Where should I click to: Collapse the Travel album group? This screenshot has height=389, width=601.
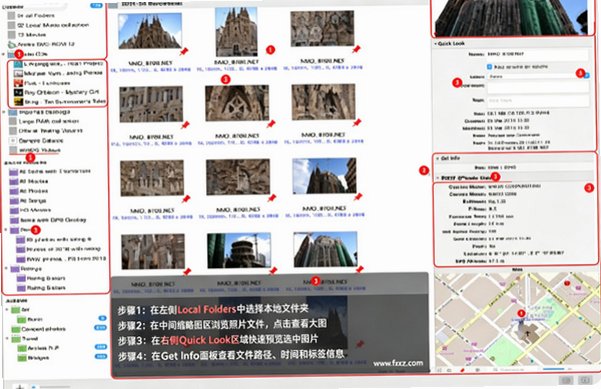click(x=7, y=338)
